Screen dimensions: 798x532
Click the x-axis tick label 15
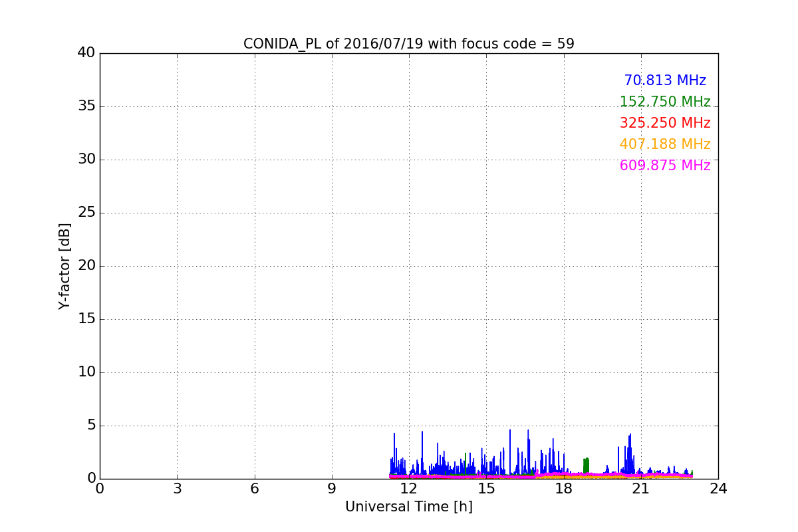[x=486, y=489]
